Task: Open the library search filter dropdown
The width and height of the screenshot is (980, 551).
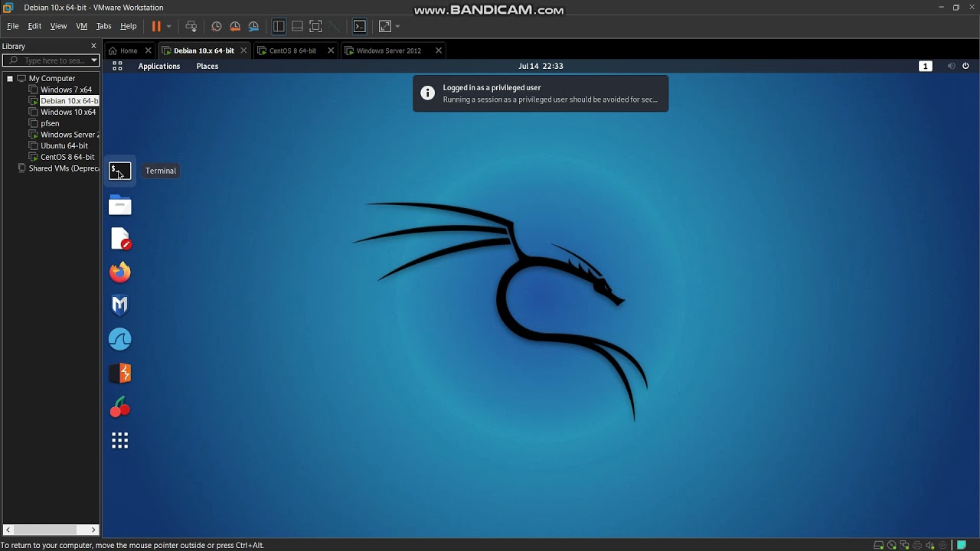Action: 94,60
